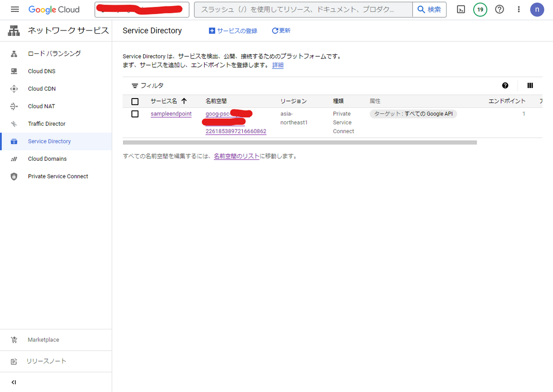
Task: Click the 種類 column header
Action: point(338,101)
